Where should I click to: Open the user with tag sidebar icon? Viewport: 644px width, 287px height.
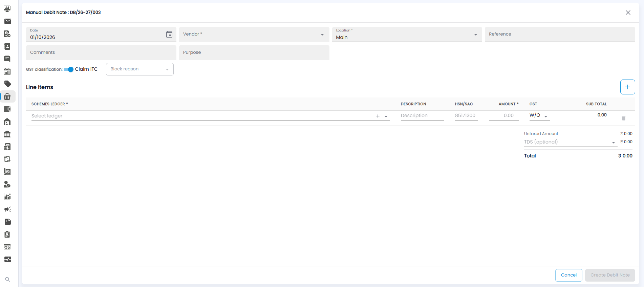coord(7,184)
